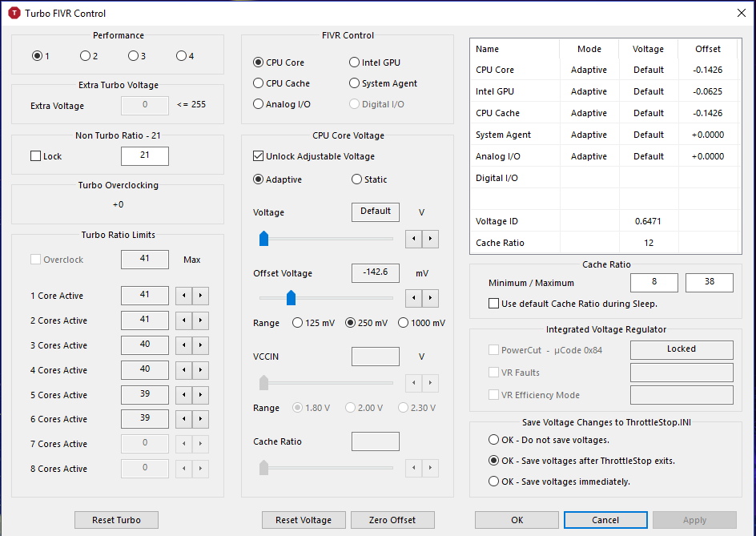Click the Non Turbo Ratio input field
The width and height of the screenshot is (756, 536).
(145, 155)
